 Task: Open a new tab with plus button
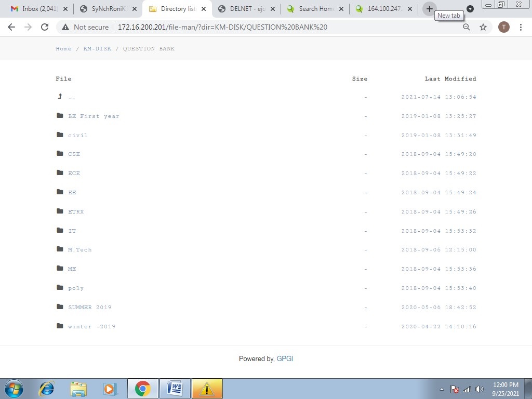429,9
